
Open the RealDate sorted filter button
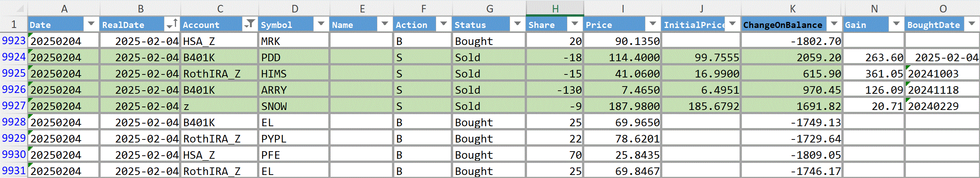click(172, 25)
